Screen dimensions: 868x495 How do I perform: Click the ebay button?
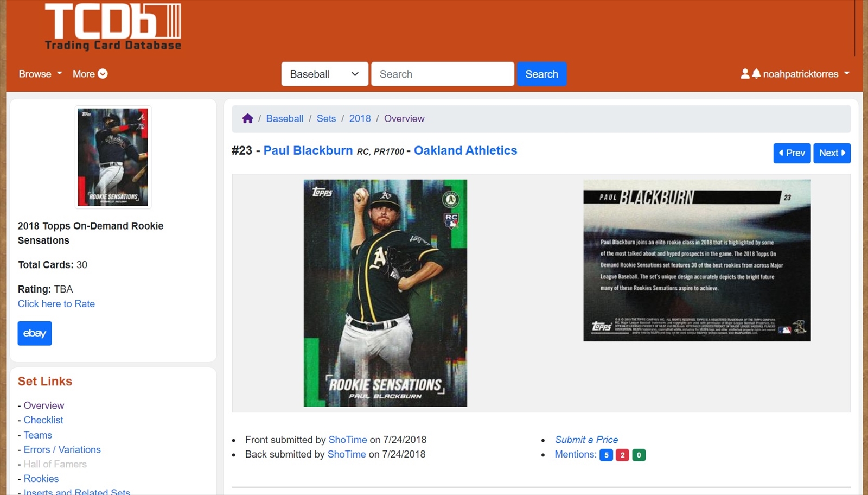(x=35, y=333)
